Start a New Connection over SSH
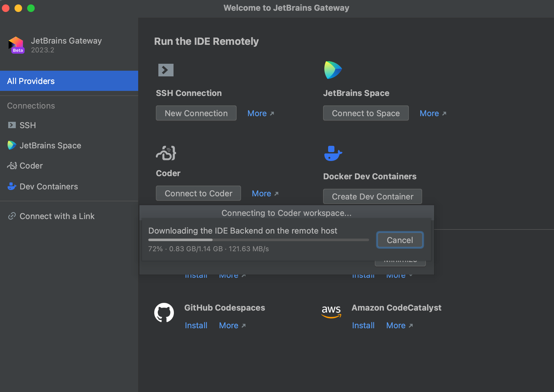 coord(196,113)
